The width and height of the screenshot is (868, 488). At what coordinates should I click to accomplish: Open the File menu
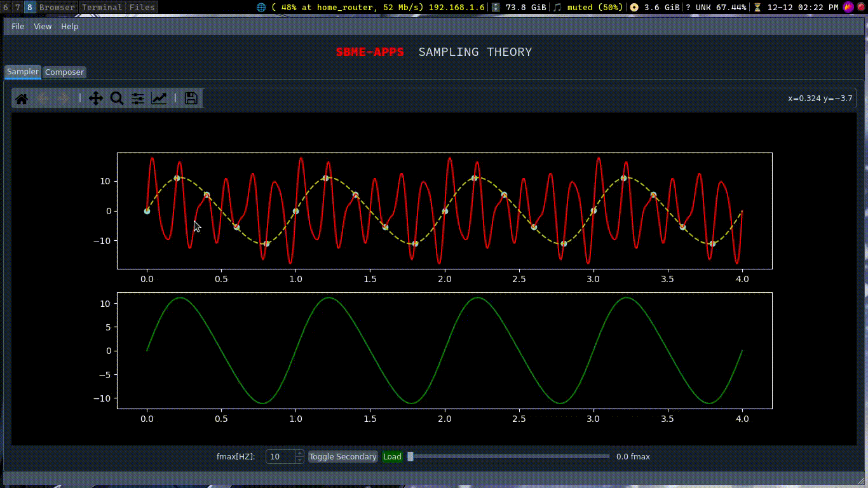(x=18, y=26)
